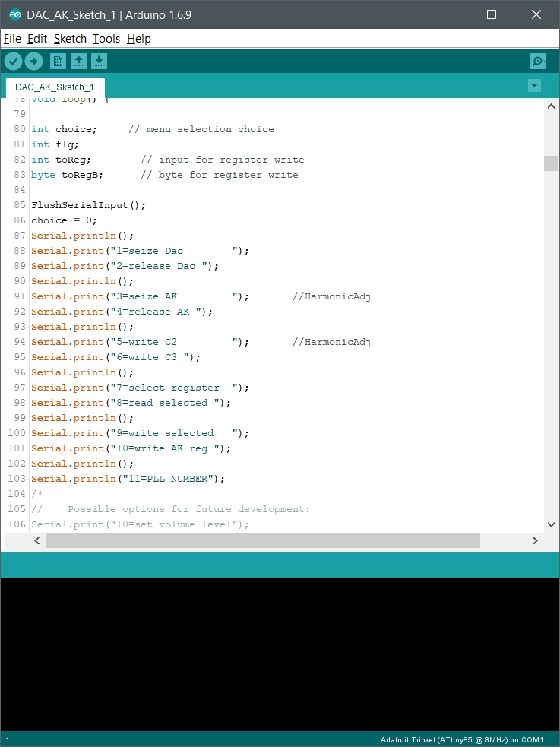Create a new sketch with the New icon
This screenshot has height=747, width=560.
point(58,61)
